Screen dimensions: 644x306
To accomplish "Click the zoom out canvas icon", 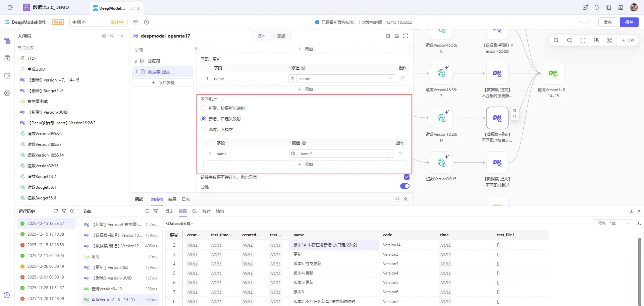I will pyautogui.click(x=570, y=40).
